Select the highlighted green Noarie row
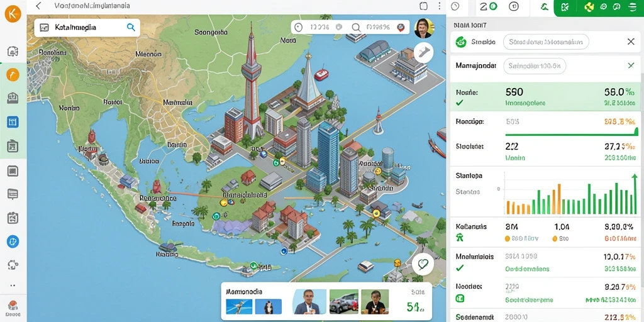The image size is (644, 322). tap(545, 97)
